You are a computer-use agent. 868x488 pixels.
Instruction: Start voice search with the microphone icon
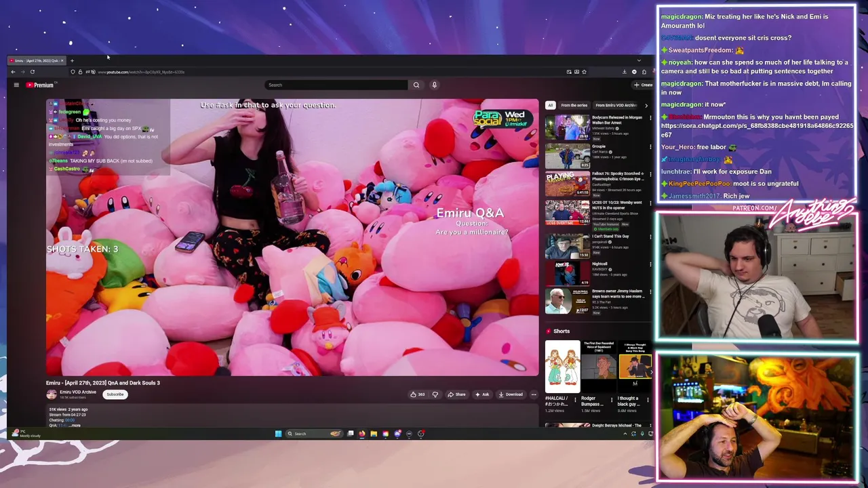tap(434, 85)
